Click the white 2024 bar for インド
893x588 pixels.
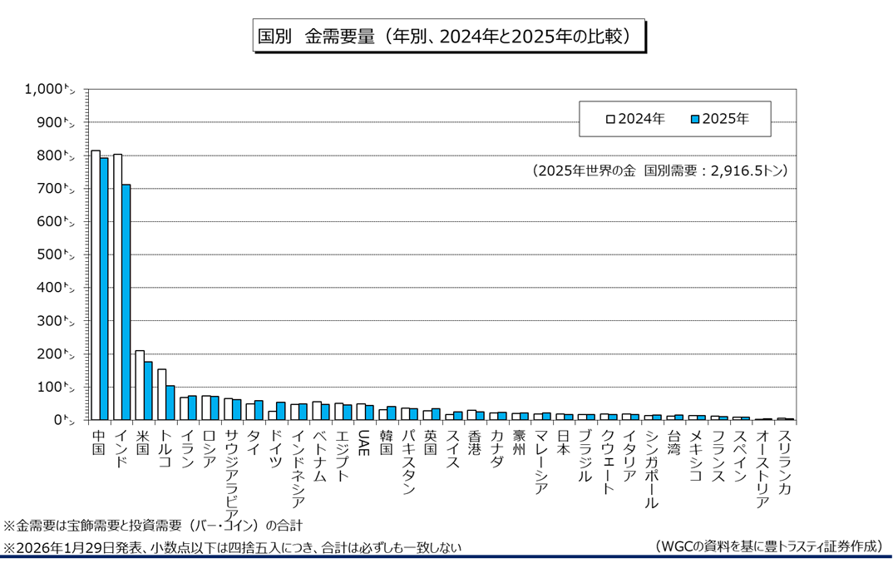click(x=117, y=287)
